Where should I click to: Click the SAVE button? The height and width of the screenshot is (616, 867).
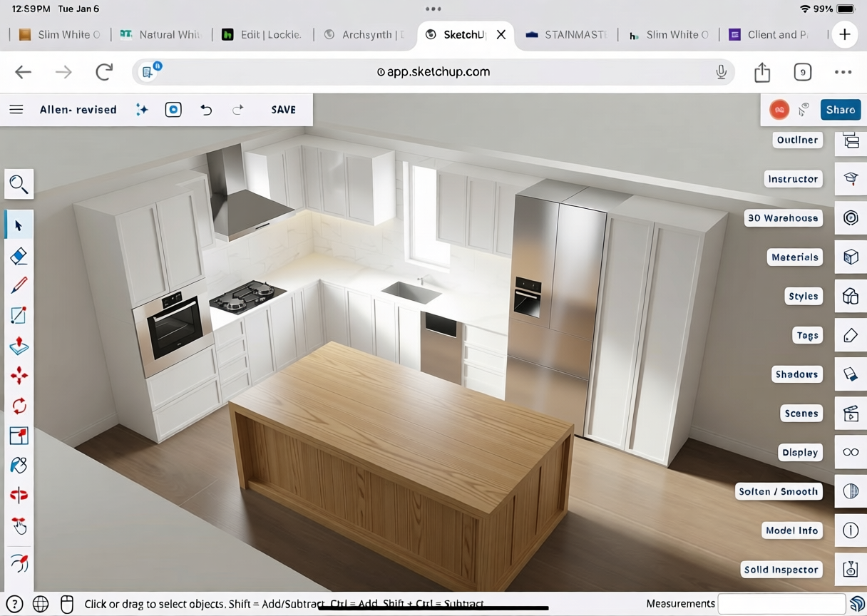283,110
